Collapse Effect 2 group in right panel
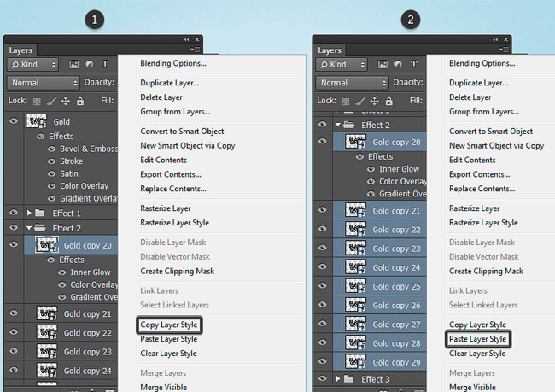 point(337,125)
